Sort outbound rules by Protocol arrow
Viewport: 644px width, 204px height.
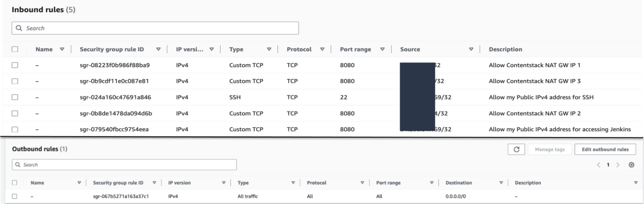pyautogui.click(x=362, y=183)
